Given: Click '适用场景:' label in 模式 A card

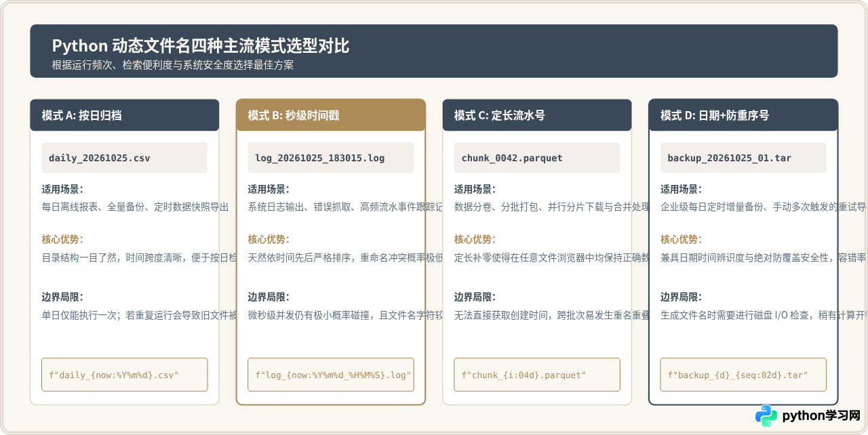Looking at the screenshot, I should pos(62,190).
